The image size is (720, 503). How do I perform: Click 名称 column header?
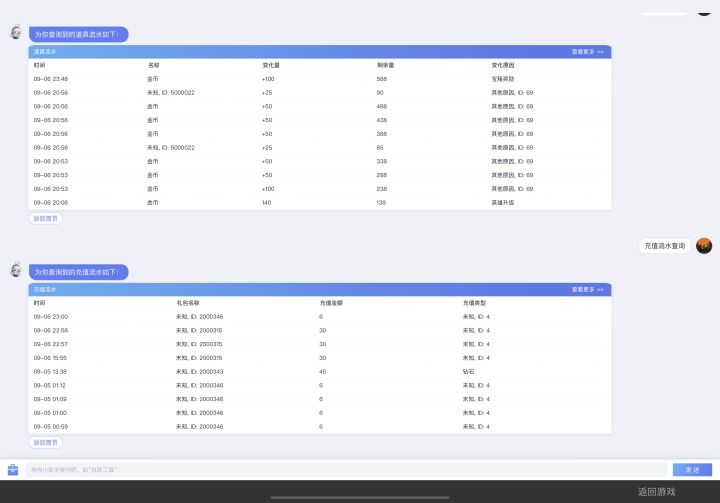pyautogui.click(x=154, y=65)
